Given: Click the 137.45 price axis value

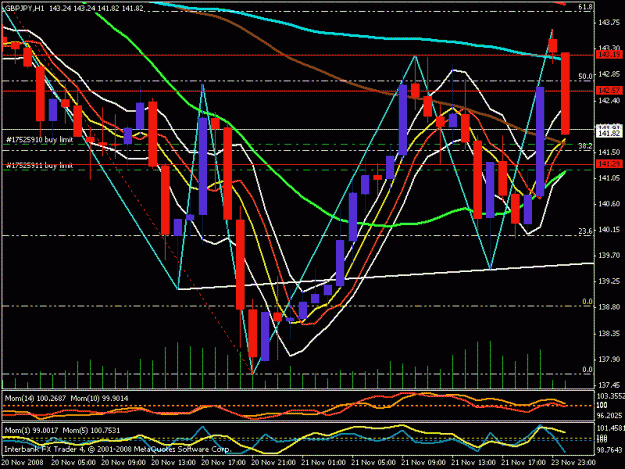Looking at the screenshot, I should [x=609, y=385].
